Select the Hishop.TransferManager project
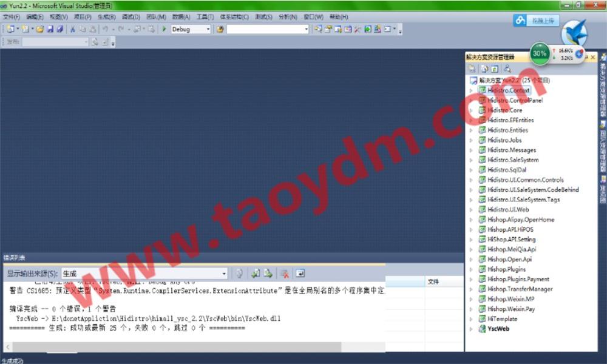The height and width of the screenshot is (364, 607). pyautogui.click(x=520, y=289)
